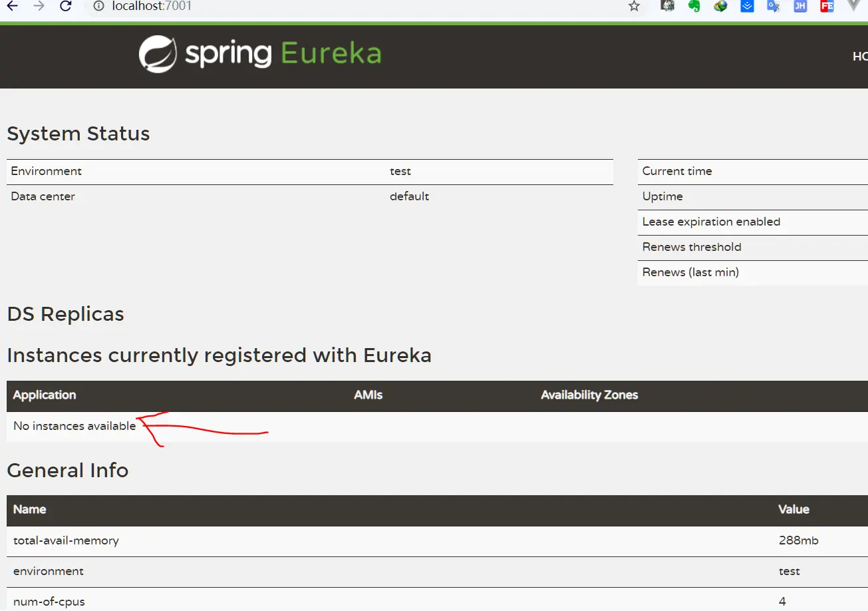The image size is (868, 611).
Task: Select the General Info heading
Action: [68, 471]
